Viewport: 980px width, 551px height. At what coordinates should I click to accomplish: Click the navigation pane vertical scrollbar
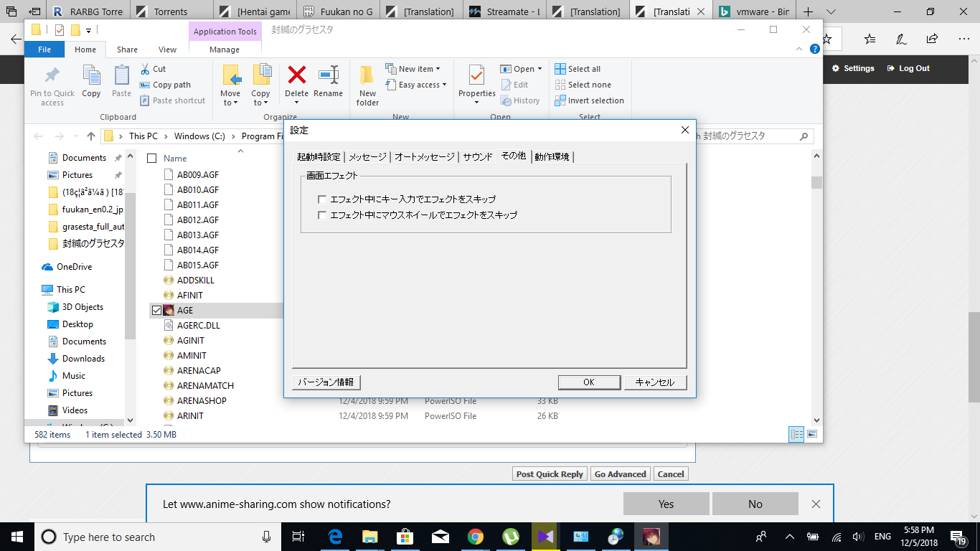130,244
